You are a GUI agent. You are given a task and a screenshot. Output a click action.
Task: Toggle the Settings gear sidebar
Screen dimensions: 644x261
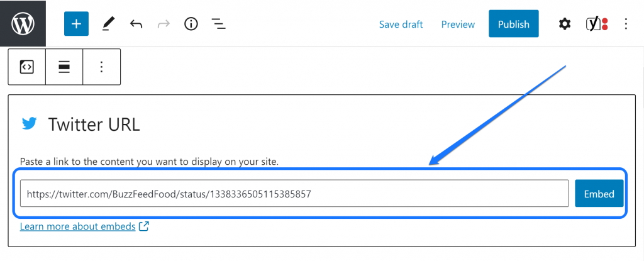click(x=565, y=24)
